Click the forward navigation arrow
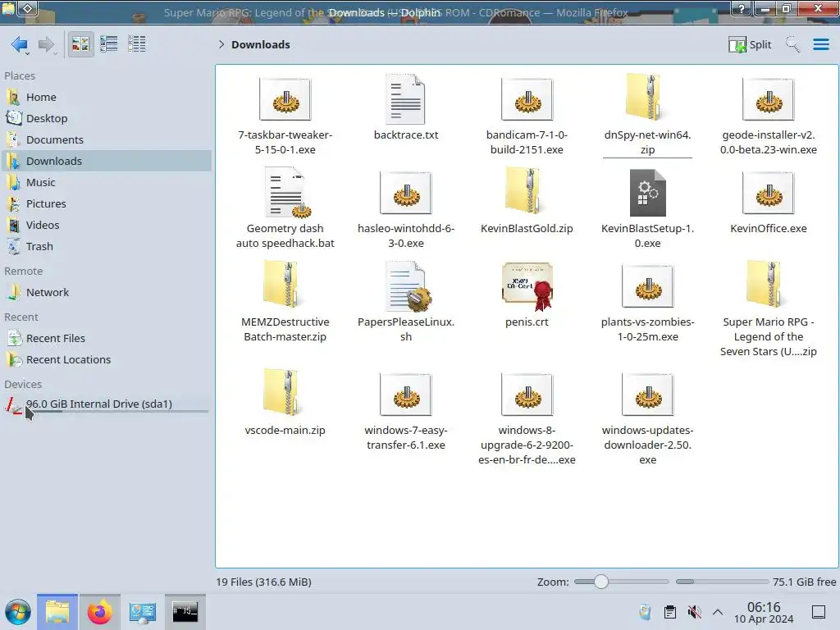 point(47,44)
